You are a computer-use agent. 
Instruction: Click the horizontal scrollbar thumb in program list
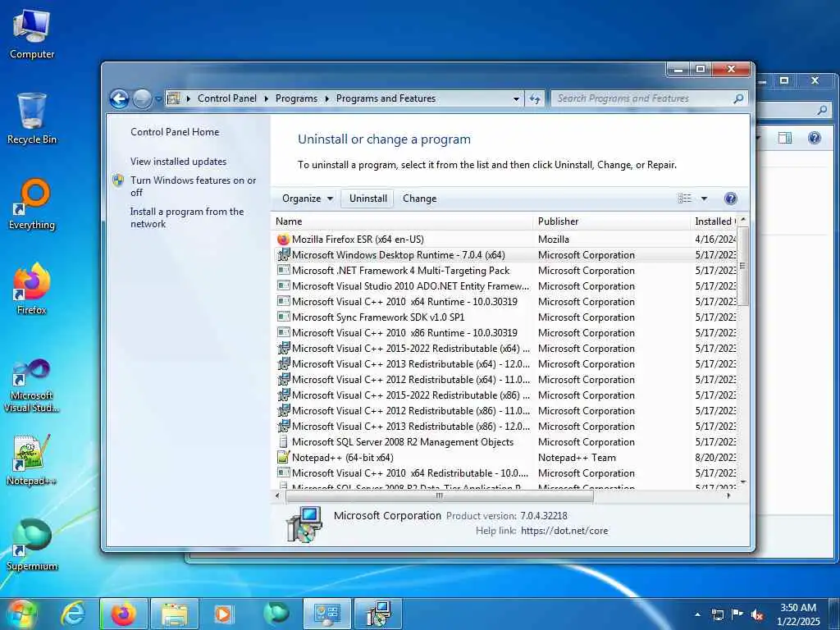point(440,496)
